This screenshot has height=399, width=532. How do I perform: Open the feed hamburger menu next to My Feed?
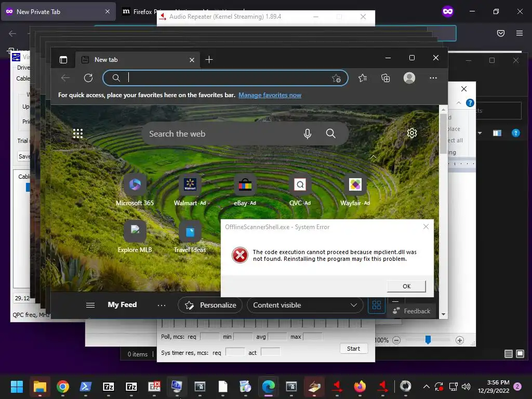(x=90, y=305)
